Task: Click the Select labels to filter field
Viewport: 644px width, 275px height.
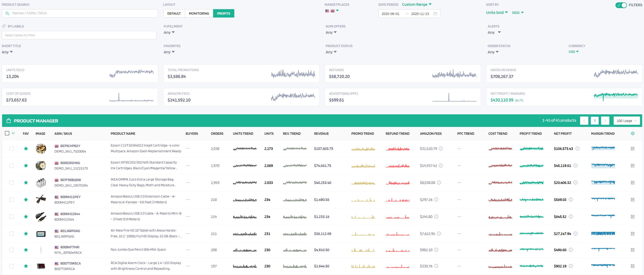Action: pyautogui.click(x=79, y=35)
